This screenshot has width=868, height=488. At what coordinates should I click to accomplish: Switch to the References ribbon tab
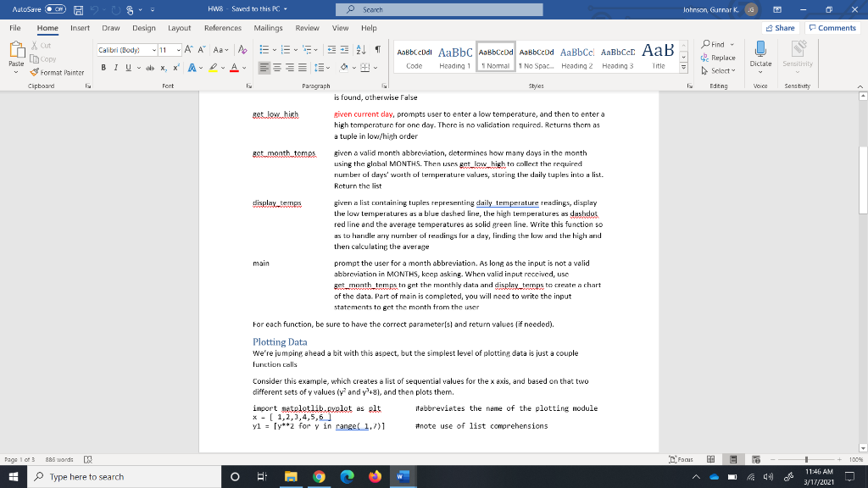point(222,27)
